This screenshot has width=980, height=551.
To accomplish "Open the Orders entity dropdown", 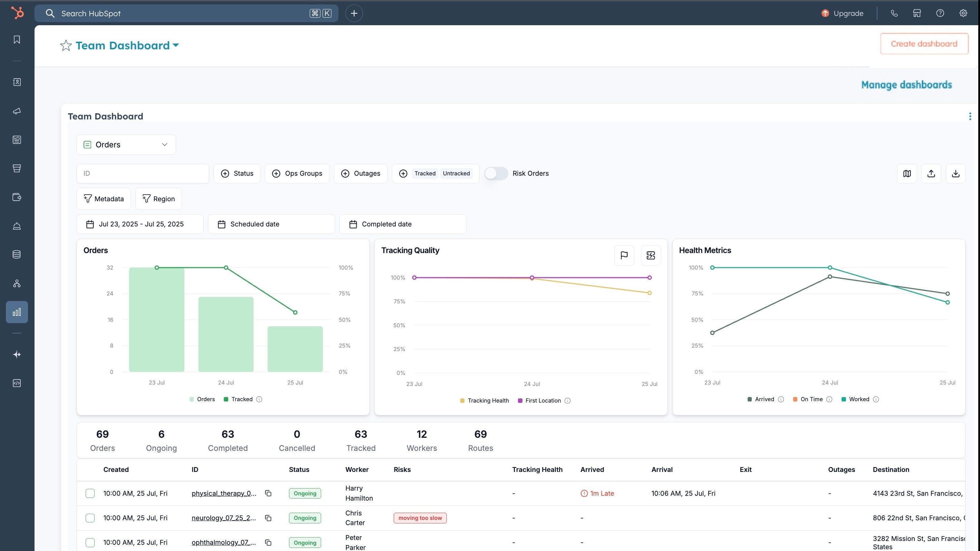I will click(x=126, y=145).
